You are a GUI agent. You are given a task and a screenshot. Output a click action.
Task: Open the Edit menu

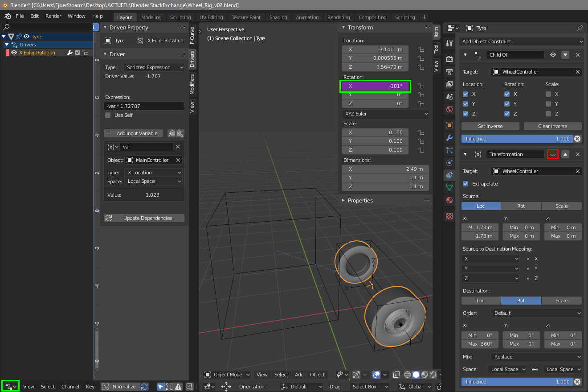[x=35, y=16]
